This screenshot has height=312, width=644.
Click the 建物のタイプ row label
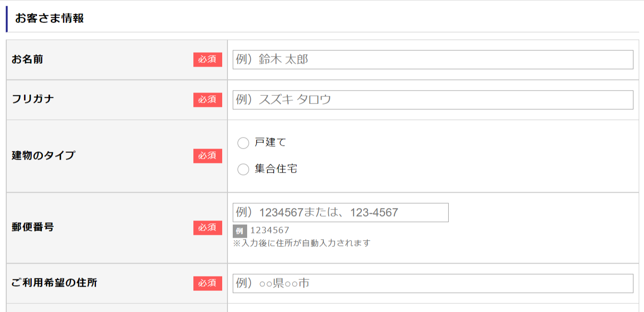(43, 156)
